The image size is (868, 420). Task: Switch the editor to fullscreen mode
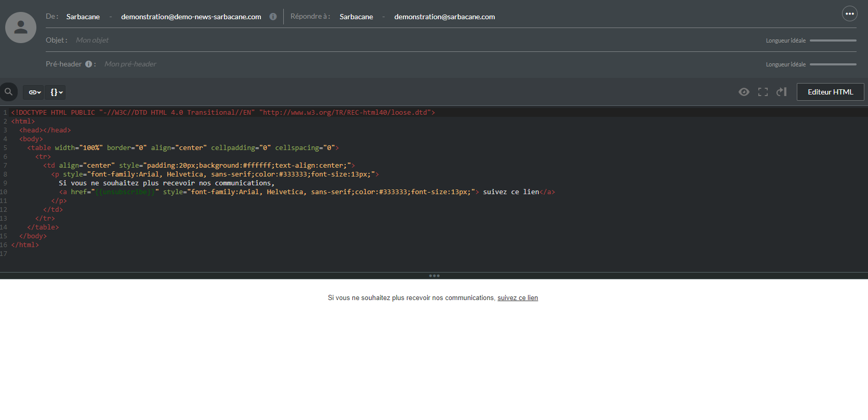point(763,92)
